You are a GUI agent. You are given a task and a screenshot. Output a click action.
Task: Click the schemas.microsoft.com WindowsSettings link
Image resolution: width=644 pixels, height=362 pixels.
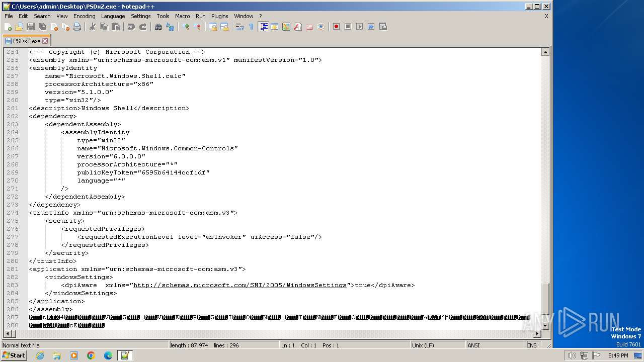240,285
